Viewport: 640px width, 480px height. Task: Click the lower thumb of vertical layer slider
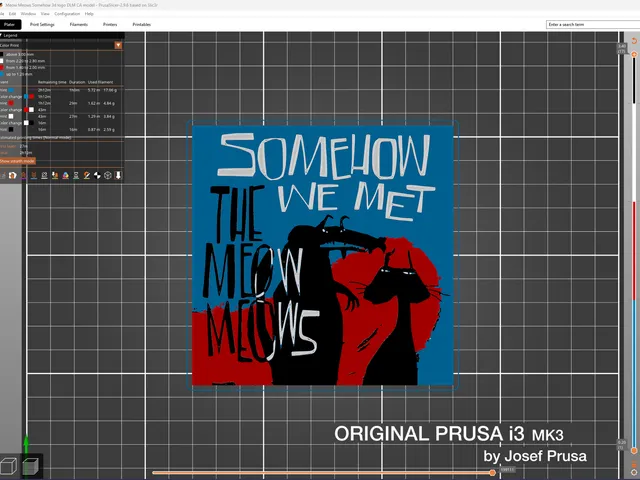(634, 451)
